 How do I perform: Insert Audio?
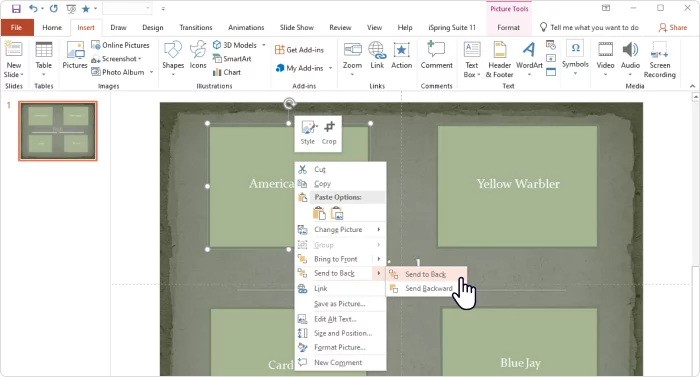point(630,58)
